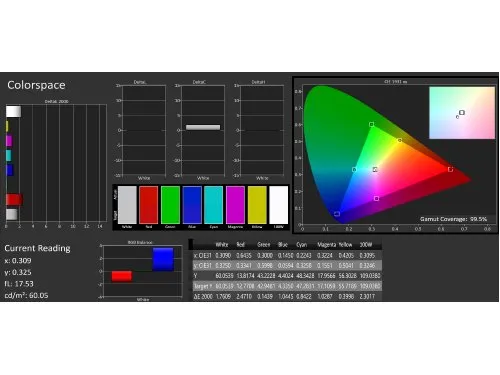Select the Yellow color swatch
The width and height of the screenshot is (500, 375).
[x=257, y=205]
